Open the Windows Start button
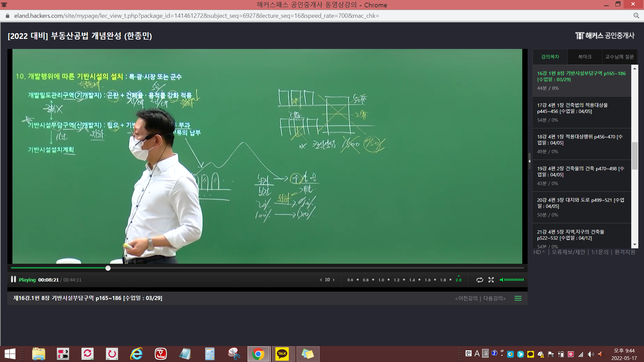The width and height of the screenshot is (644, 362). [x=10, y=354]
